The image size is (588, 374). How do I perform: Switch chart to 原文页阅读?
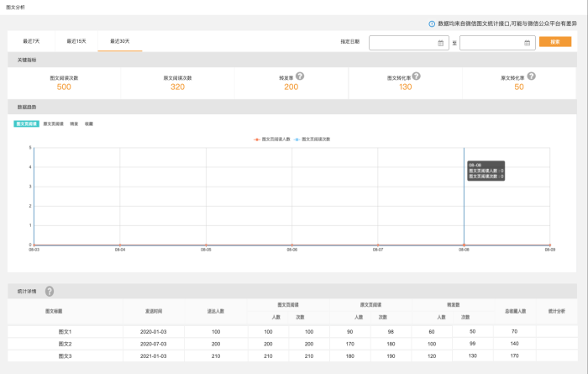[x=53, y=124]
